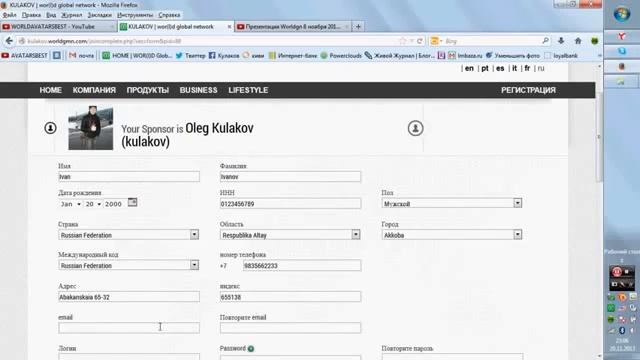
Task: Click the circular user icon left of sponsor photo
Action: tap(50, 128)
